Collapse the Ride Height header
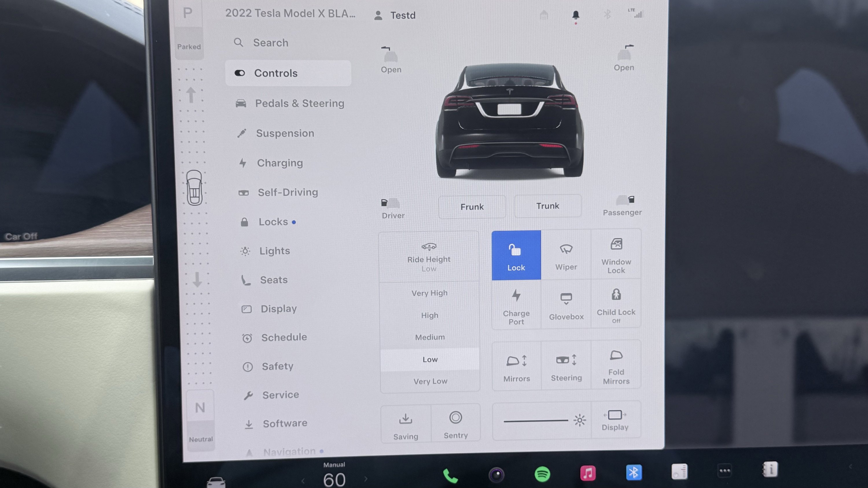This screenshot has height=488, width=868. coord(429,257)
